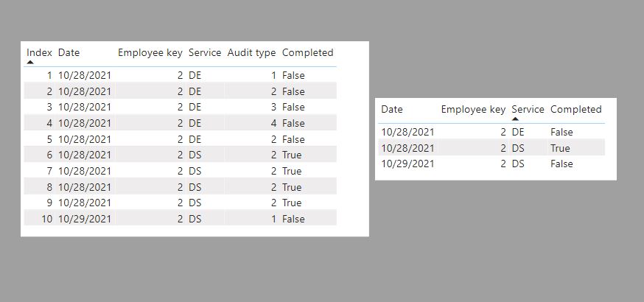
Task: Click Service DS in Index 9 row
Action: [195, 203]
